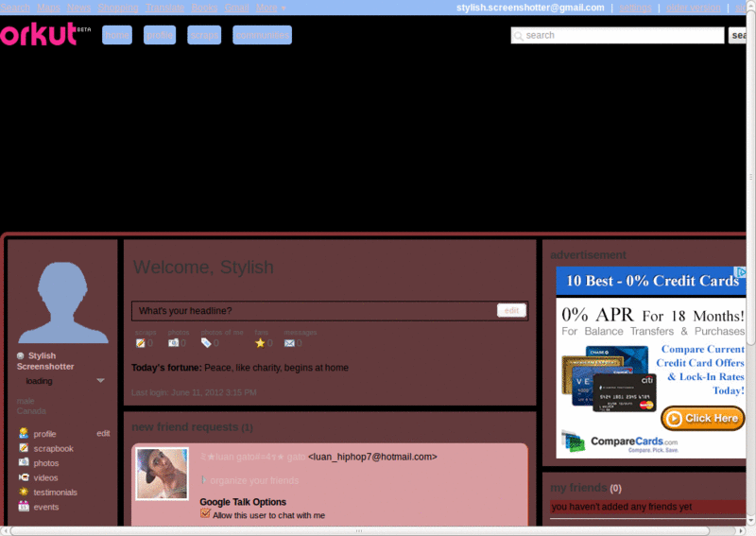
Task: Click the edit link next to profile
Action: point(103,433)
